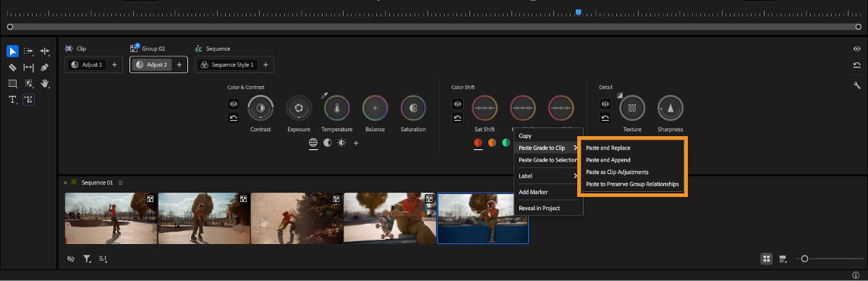Click the Clip level icon
The height and width of the screenshot is (281, 868).
click(x=69, y=49)
